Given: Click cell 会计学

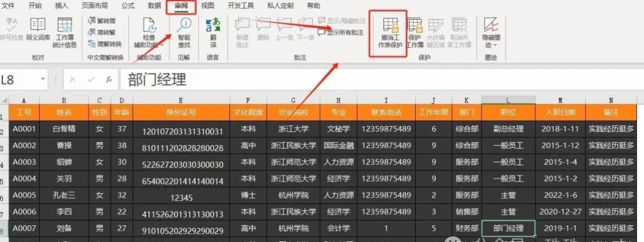Looking at the screenshot, I should [339, 228].
